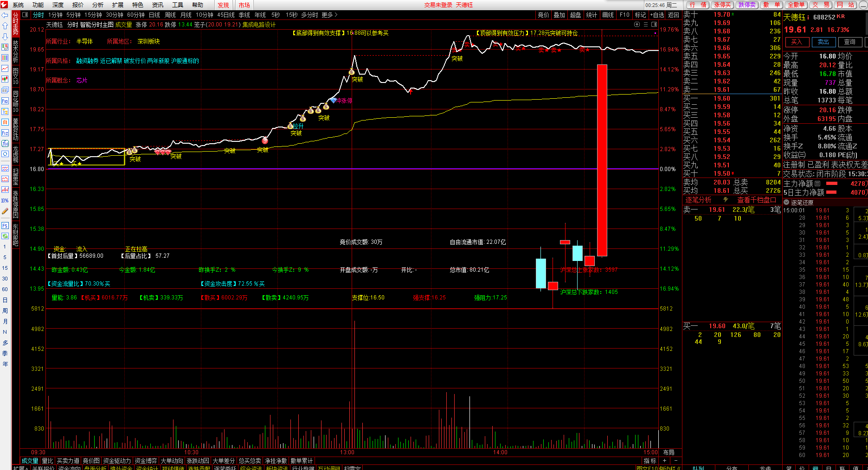Toggle the side panel icon at chart top-right
868x470 pixels.
pos(654,25)
